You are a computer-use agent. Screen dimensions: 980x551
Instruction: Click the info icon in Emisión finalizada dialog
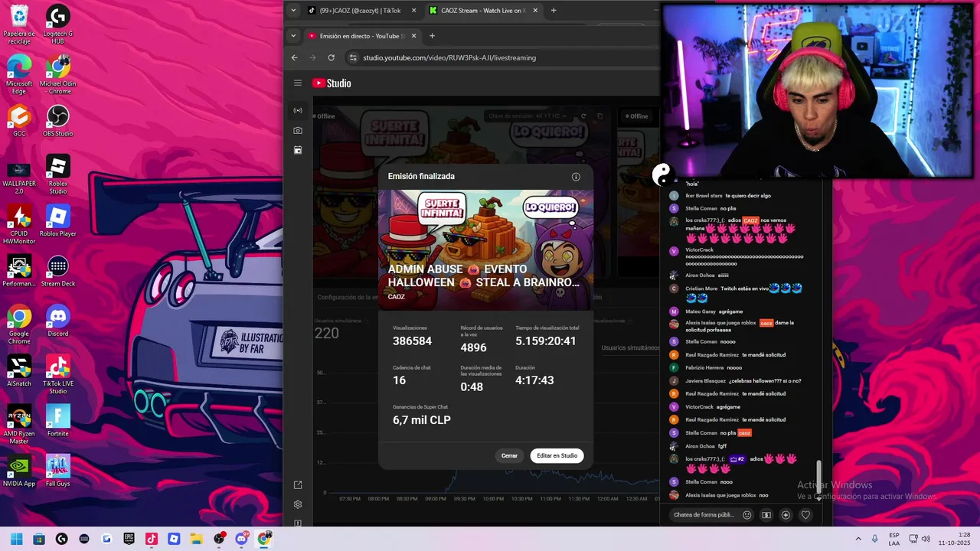click(x=576, y=177)
